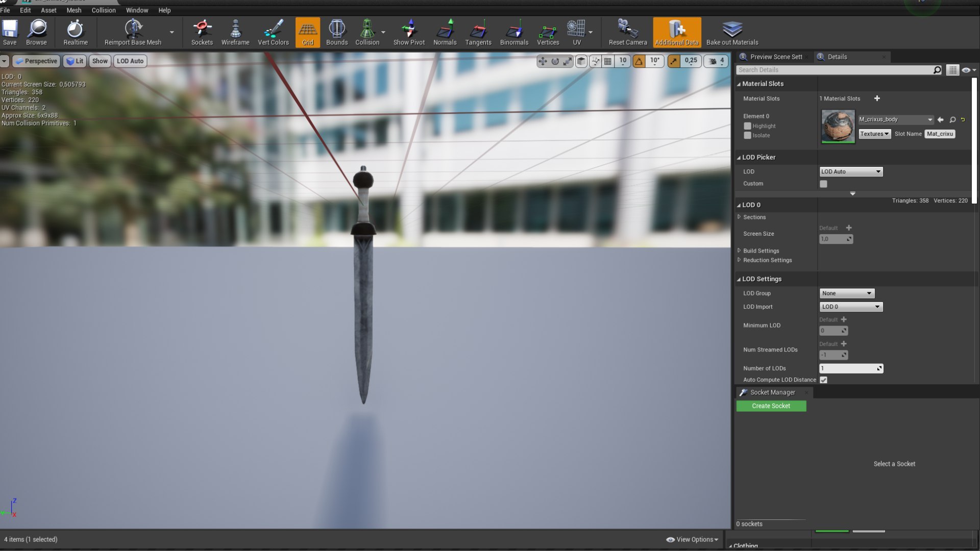The height and width of the screenshot is (551, 980).
Task: Enable Isolate for Element 0
Action: click(x=747, y=135)
